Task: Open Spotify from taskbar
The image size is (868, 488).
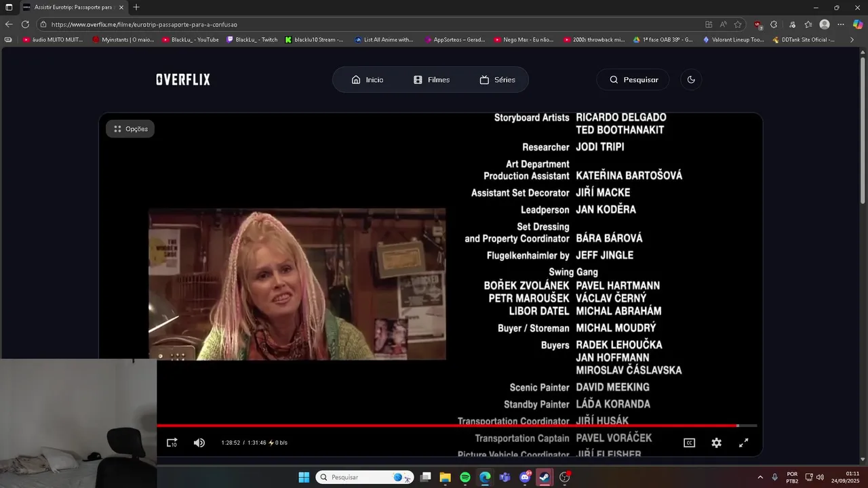Action: pos(465,477)
